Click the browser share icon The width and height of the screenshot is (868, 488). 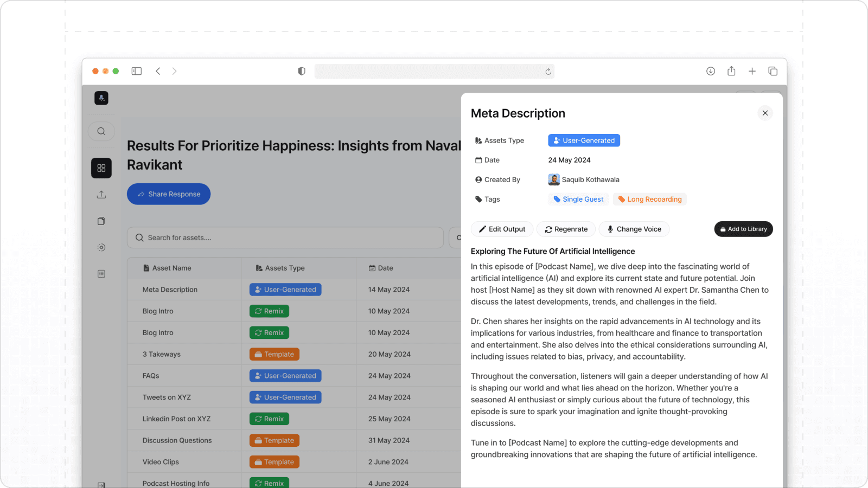click(x=731, y=71)
